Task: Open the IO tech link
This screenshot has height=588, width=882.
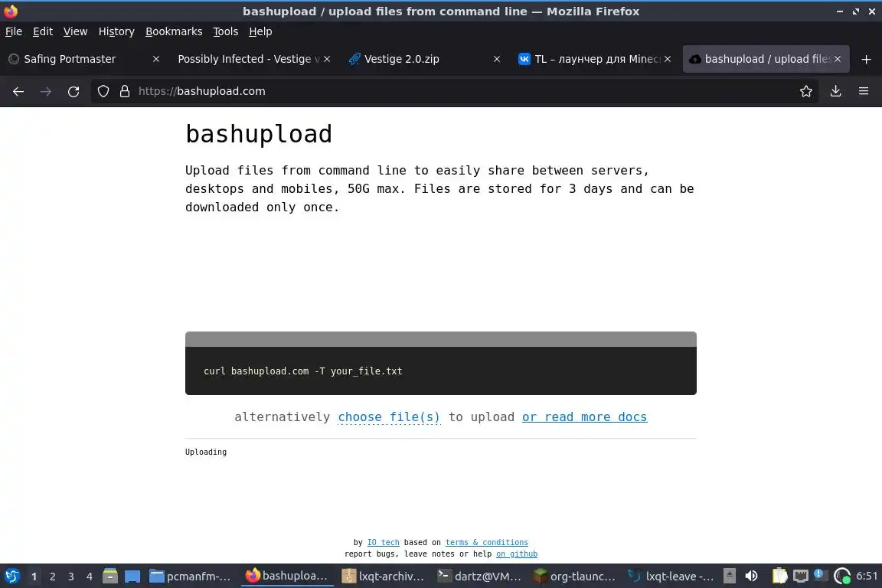Action: [383, 542]
